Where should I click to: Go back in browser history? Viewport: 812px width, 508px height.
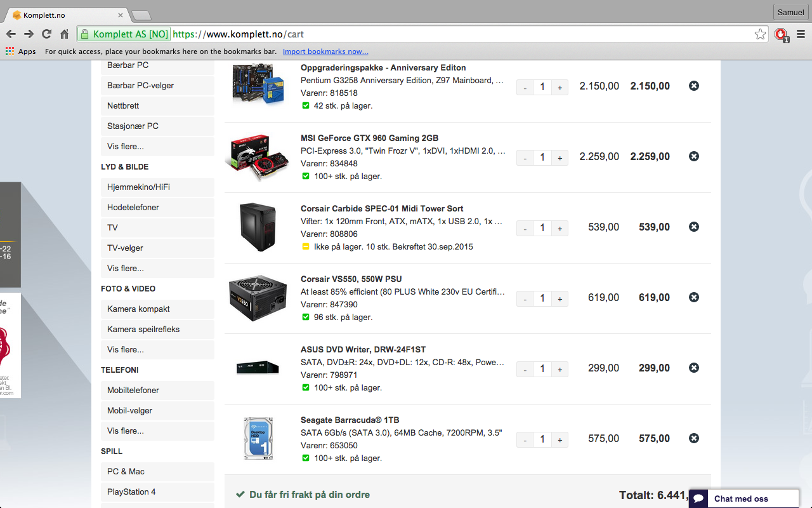(11, 34)
